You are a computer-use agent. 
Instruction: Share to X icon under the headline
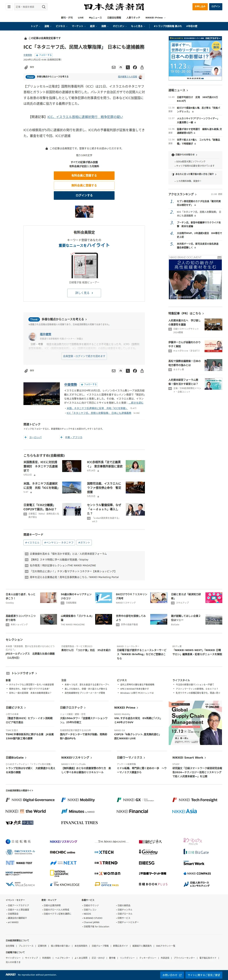click(x=128, y=67)
